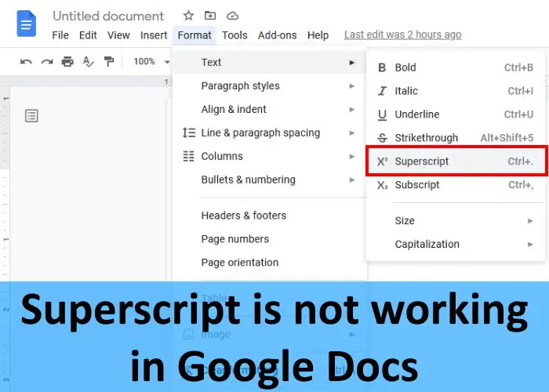
Task: Apply Underline from Text submenu
Action: [x=456, y=114]
